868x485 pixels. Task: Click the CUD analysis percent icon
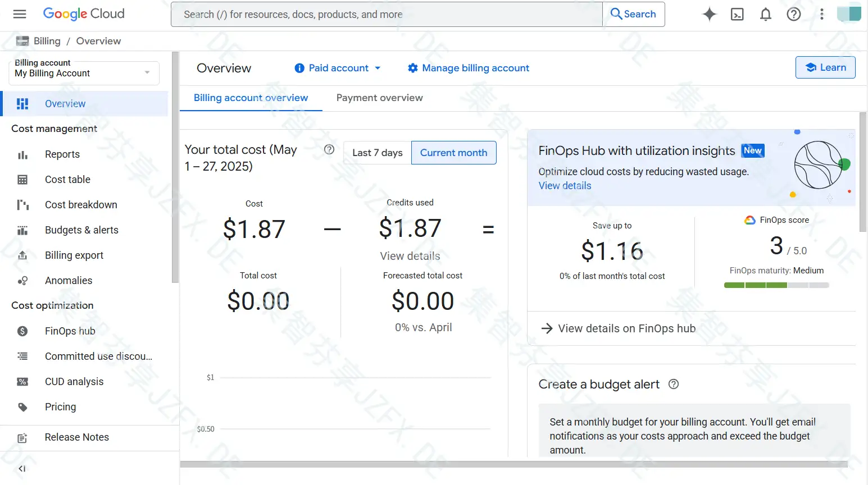click(x=22, y=382)
